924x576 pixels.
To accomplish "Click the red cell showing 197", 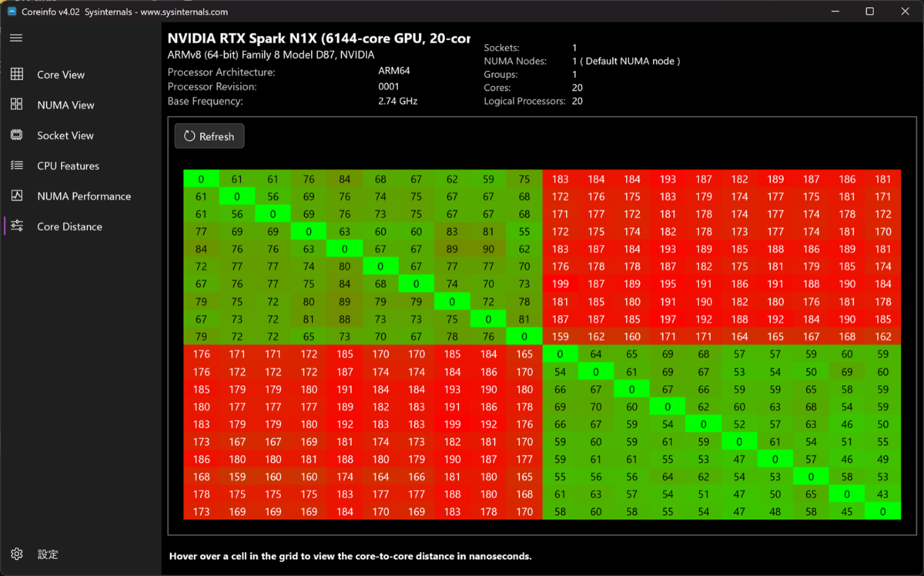I will coord(668,320).
